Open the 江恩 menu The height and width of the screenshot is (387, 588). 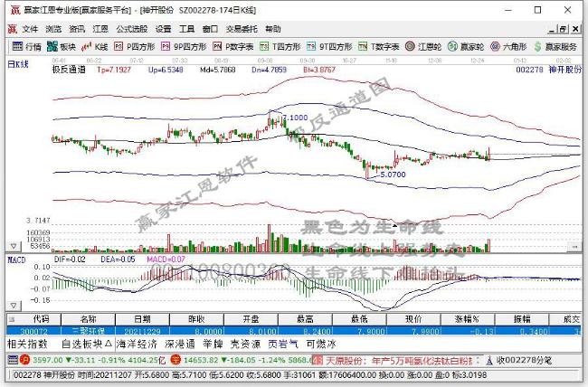pos(100,29)
